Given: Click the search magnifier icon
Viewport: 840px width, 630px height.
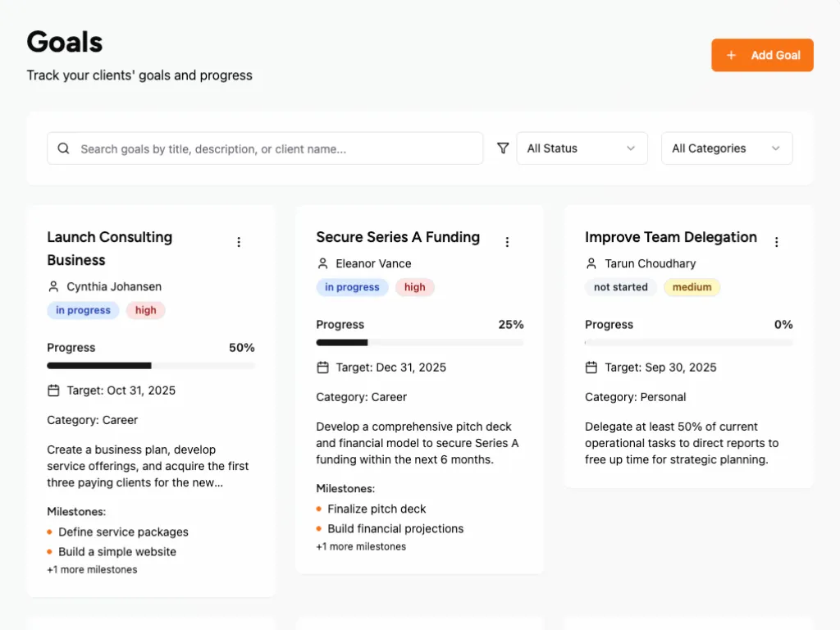Looking at the screenshot, I should coord(64,148).
